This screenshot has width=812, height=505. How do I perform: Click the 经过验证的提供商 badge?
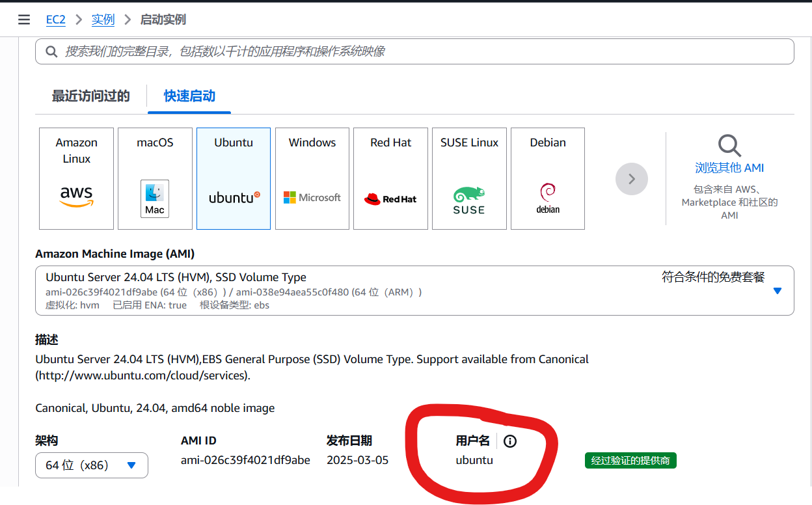(630, 461)
